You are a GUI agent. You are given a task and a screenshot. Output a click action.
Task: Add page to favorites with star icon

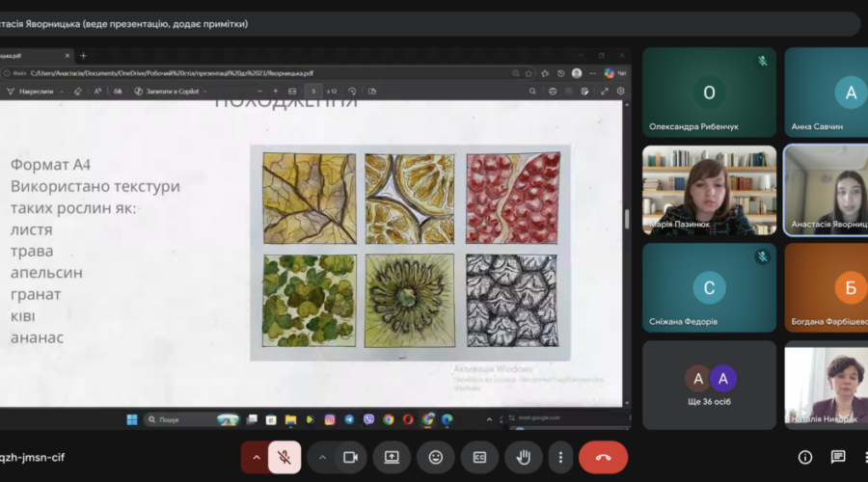(529, 73)
